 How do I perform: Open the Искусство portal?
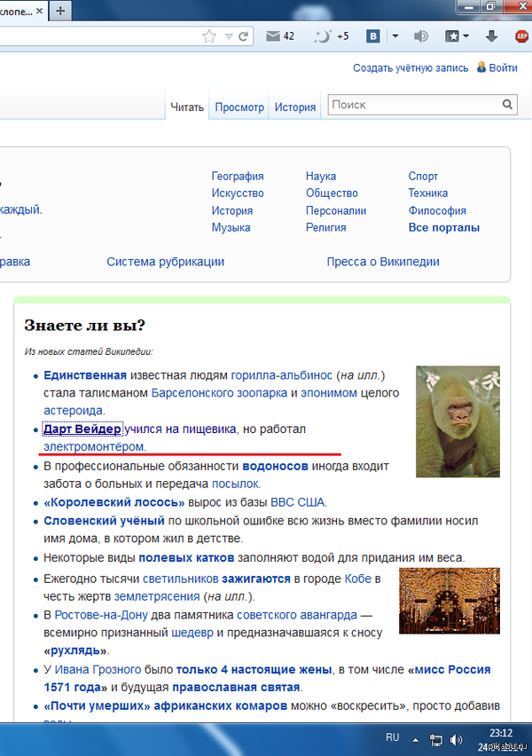tap(238, 193)
